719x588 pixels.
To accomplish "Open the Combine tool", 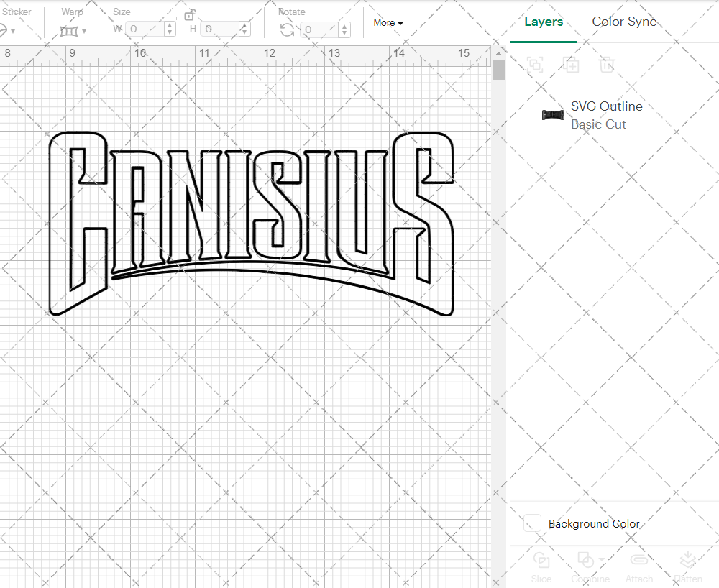I will [586, 566].
